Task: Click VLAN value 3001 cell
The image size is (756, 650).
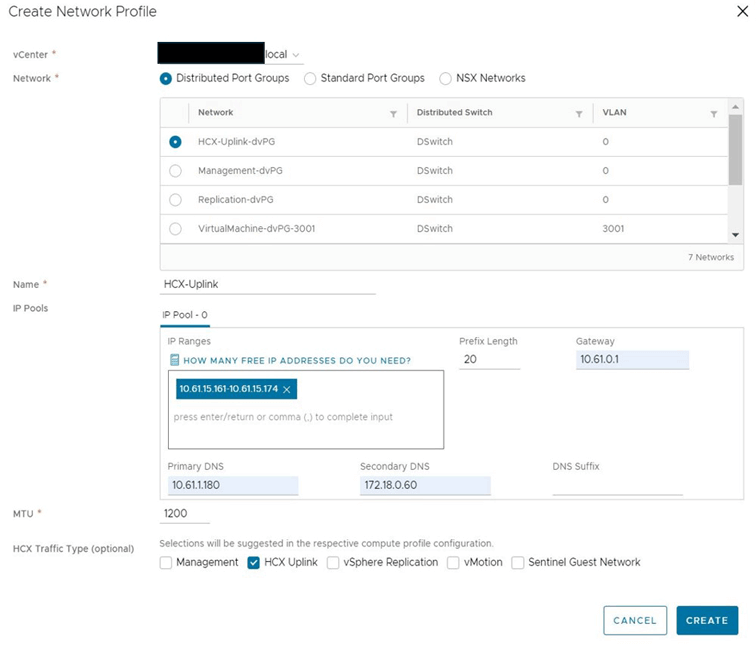Action: click(613, 229)
